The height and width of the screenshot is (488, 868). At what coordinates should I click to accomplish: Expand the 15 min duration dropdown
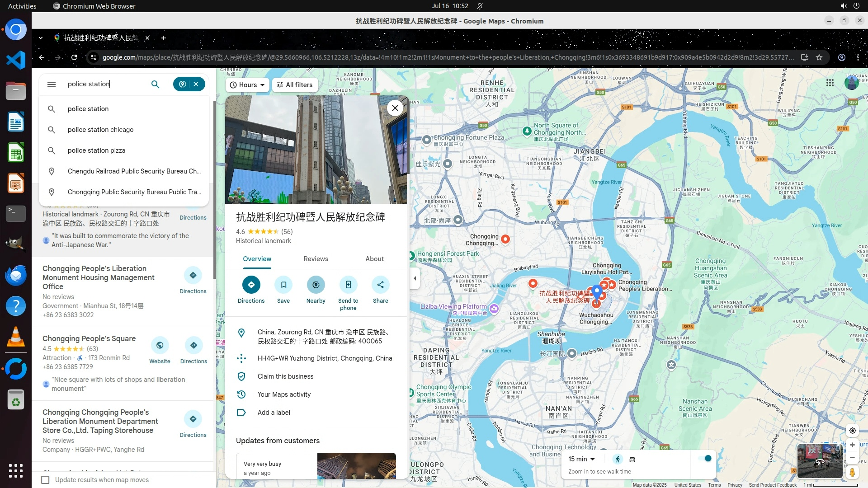(x=581, y=459)
